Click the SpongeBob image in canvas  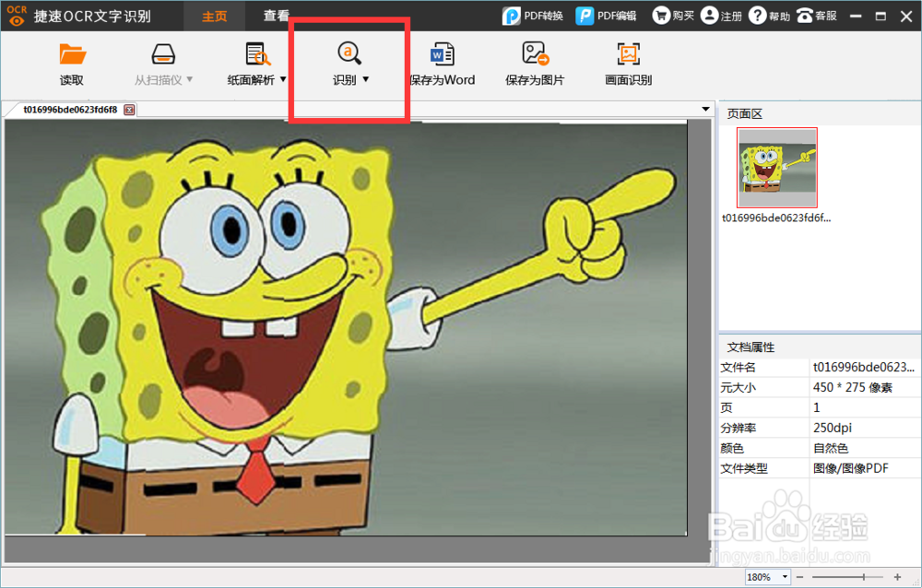346,327
